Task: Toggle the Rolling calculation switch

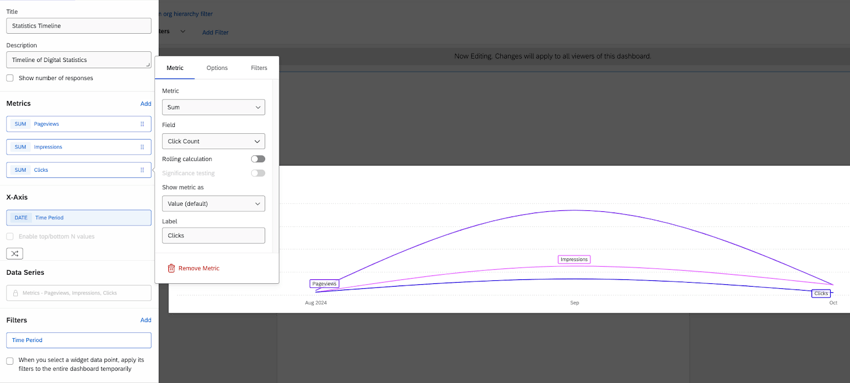Action: pyautogui.click(x=258, y=159)
